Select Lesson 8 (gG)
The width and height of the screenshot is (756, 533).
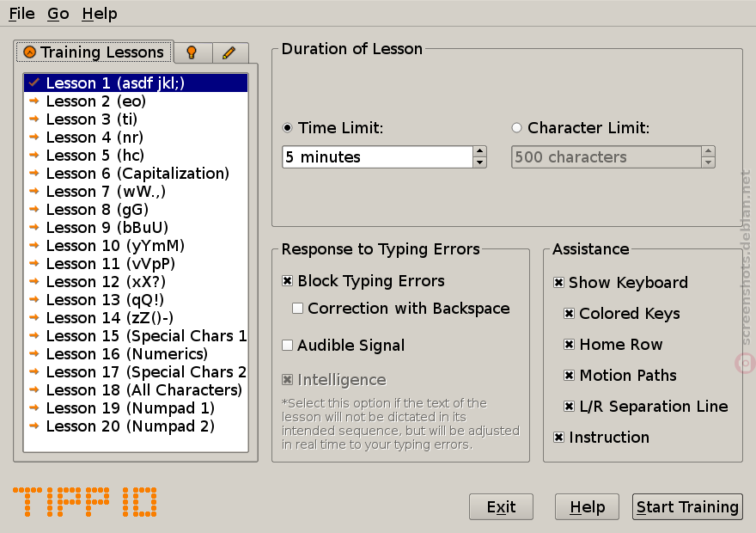coord(136,210)
